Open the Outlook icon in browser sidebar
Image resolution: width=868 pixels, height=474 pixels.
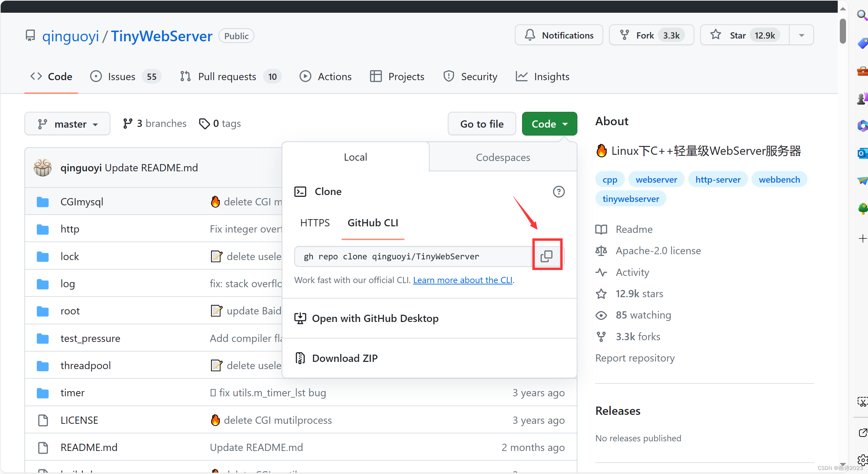coord(862,153)
